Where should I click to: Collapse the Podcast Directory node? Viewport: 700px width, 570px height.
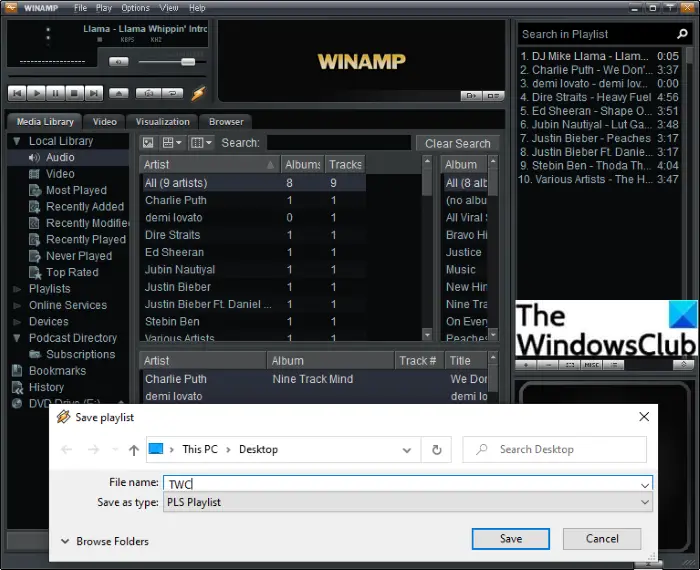[17, 338]
